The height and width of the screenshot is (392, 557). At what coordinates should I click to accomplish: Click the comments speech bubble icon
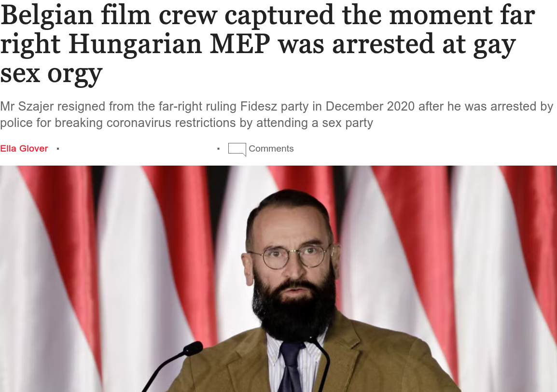[237, 149]
